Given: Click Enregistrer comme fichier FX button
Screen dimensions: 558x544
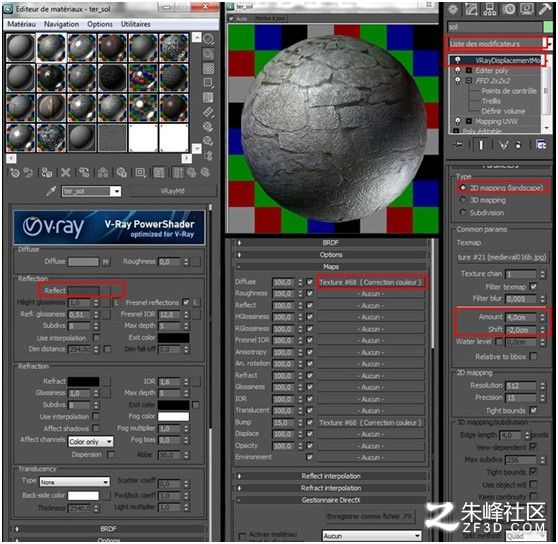Looking at the screenshot, I should [x=370, y=516].
